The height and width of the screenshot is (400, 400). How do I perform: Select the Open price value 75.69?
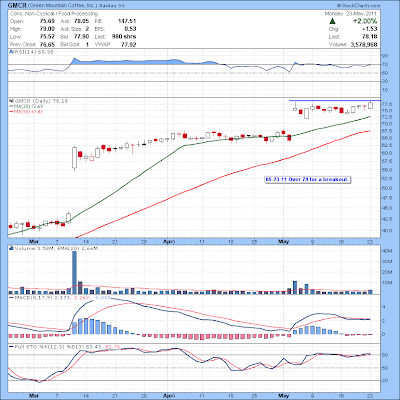47,21
